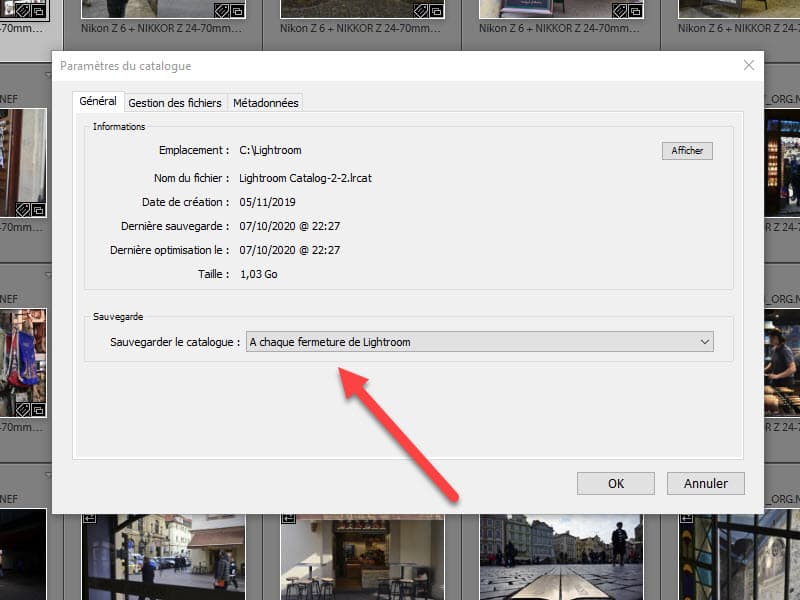The width and height of the screenshot is (800, 600).
Task: Click the Dernière sauvegarde date value
Action: pyautogui.click(x=290, y=226)
